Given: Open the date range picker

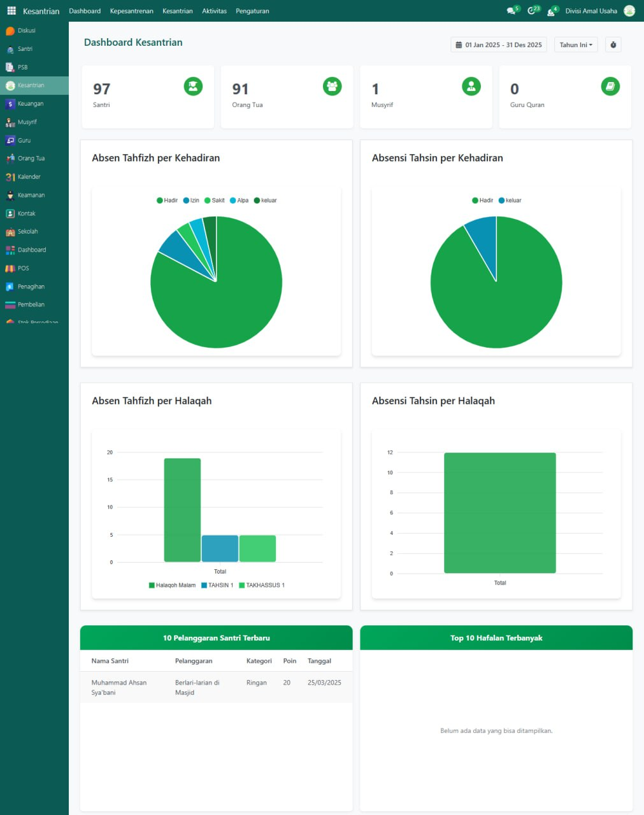Looking at the screenshot, I should tap(499, 45).
